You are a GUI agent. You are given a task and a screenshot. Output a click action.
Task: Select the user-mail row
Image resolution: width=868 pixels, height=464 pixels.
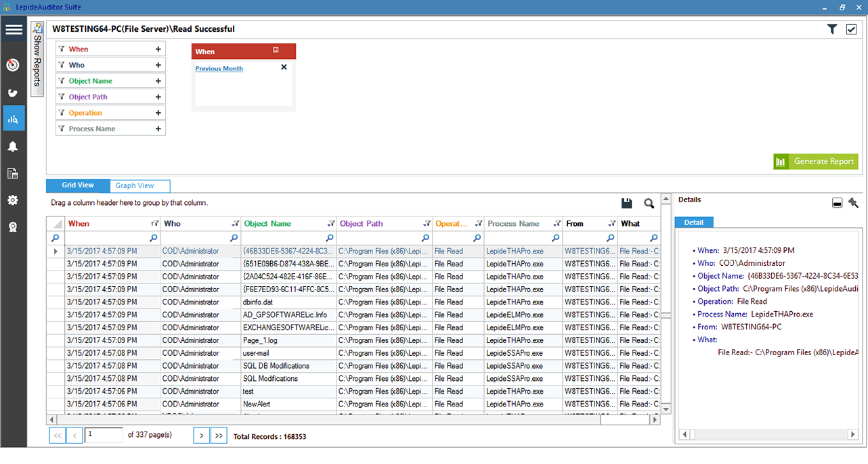pyautogui.click(x=353, y=353)
